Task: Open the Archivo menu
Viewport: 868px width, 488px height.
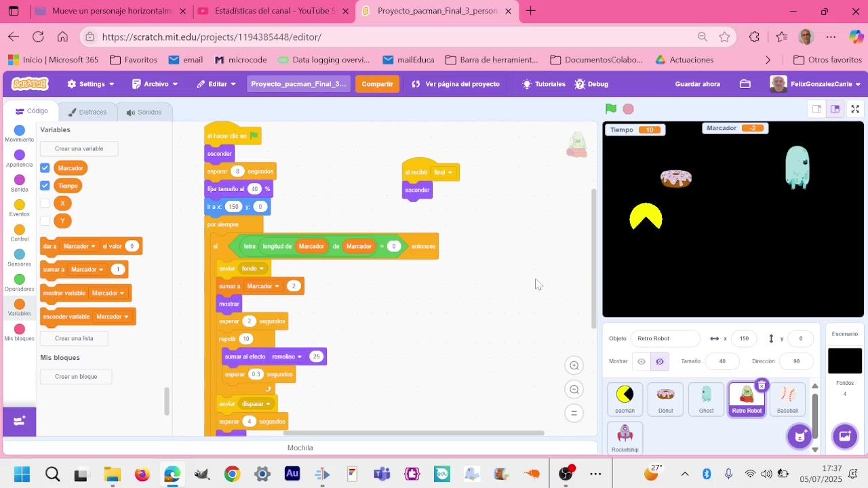Action: tap(155, 84)
